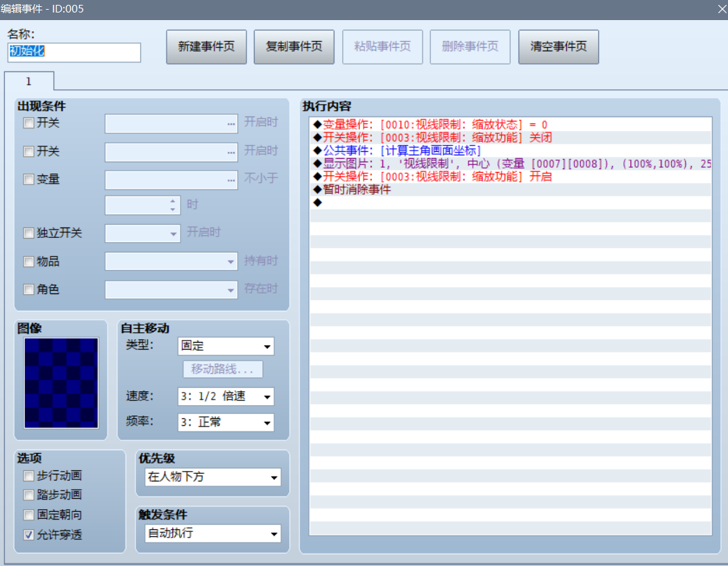Screen dimensions: 728x566
Task: Select event page tab 1
Action: (x=28, y=81)
